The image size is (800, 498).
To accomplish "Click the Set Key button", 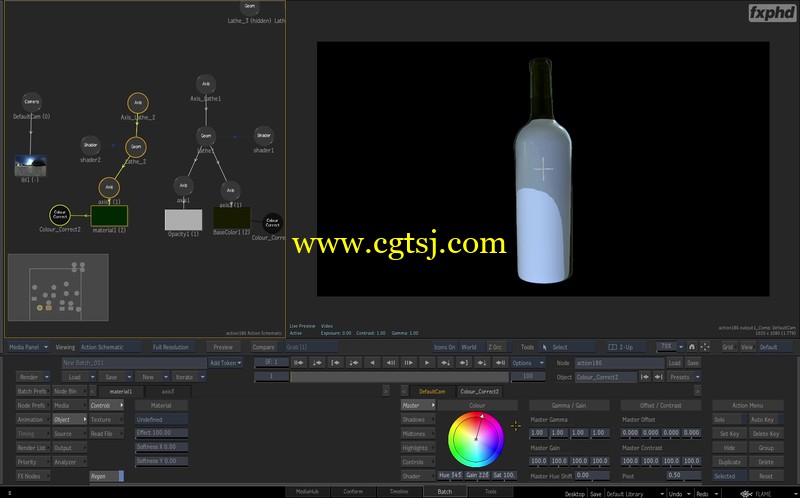I will [x=729, y=434].
